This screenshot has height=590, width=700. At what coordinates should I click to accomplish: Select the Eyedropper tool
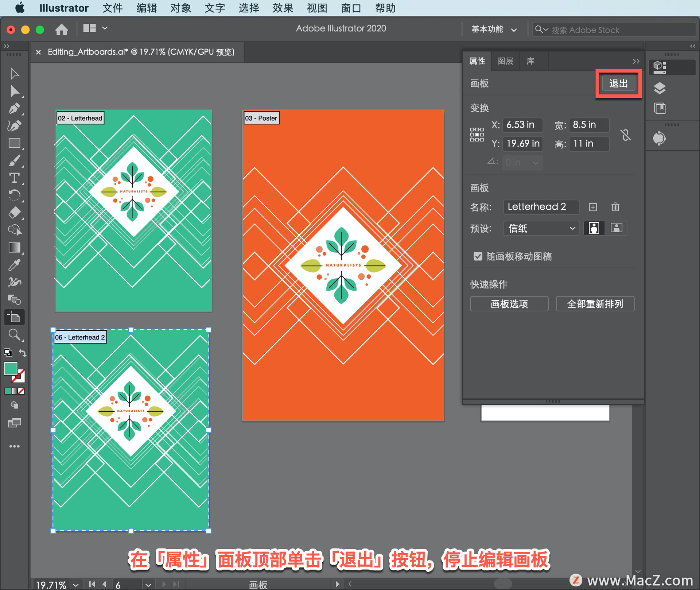(x=14, y=265)
